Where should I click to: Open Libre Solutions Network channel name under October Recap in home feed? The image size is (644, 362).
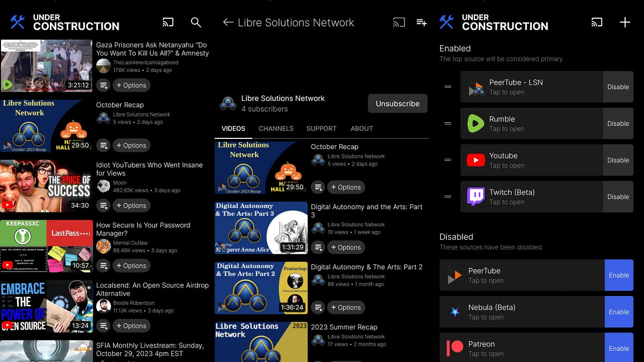click(x=142, y=114)
